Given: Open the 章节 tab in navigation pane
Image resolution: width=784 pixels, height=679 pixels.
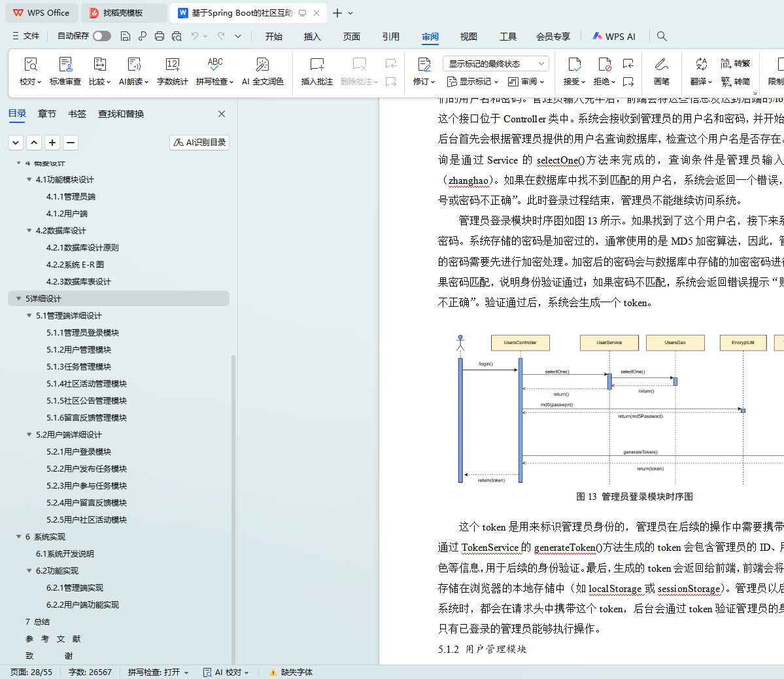Looking at the screenshot, I should pos(47,114).
